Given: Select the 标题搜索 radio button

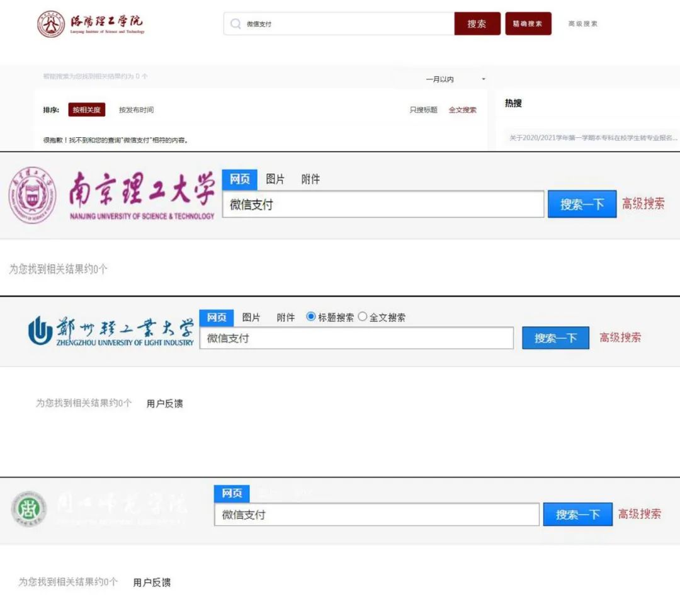Looking at the screenshot, I should (x=311, y=317).
